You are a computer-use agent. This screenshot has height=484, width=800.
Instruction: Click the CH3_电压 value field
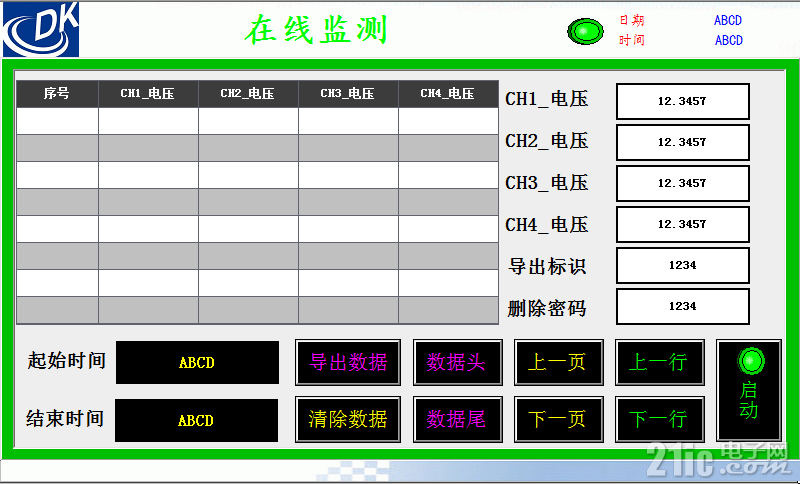683,183
